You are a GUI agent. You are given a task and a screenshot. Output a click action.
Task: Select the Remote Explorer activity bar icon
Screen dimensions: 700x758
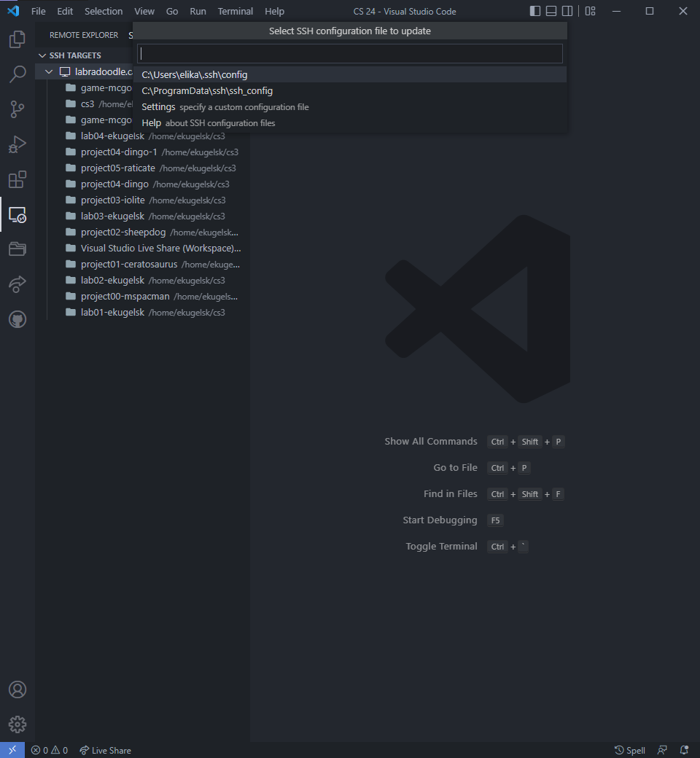click(x=17, y=214)
